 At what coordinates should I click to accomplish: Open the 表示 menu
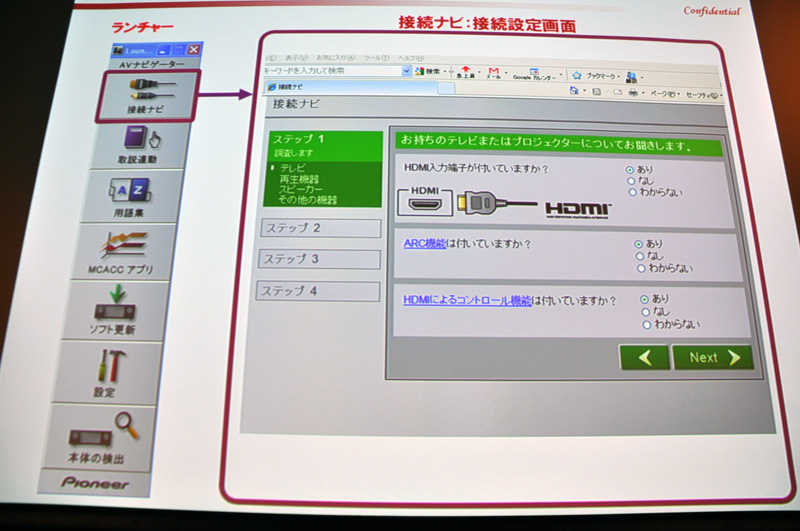click(296, 58)
